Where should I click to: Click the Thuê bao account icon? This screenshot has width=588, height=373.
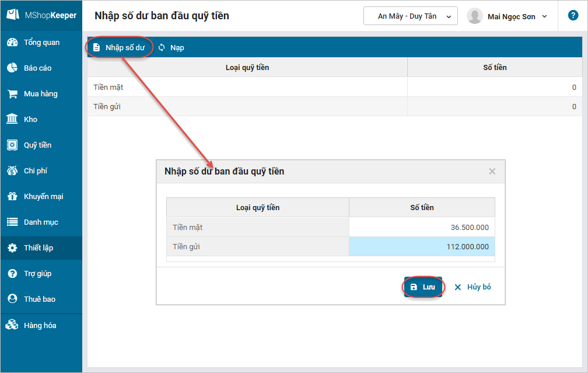12,299
